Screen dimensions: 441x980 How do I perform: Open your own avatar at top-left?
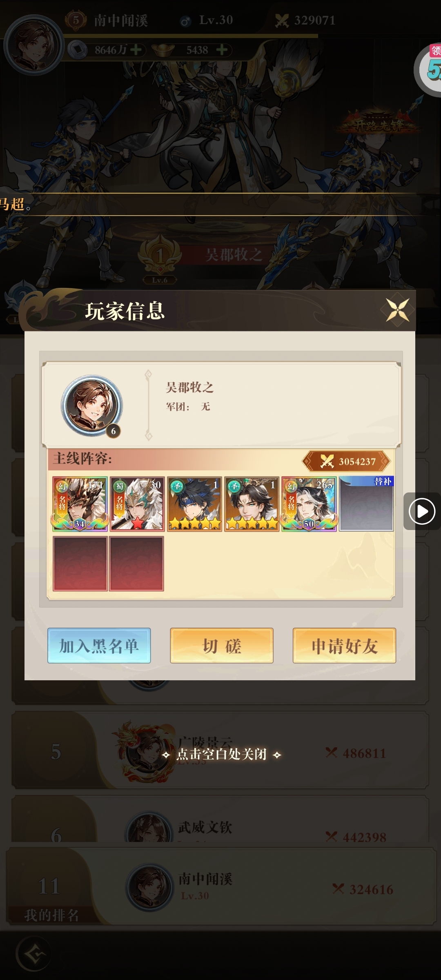pos(34,45)
